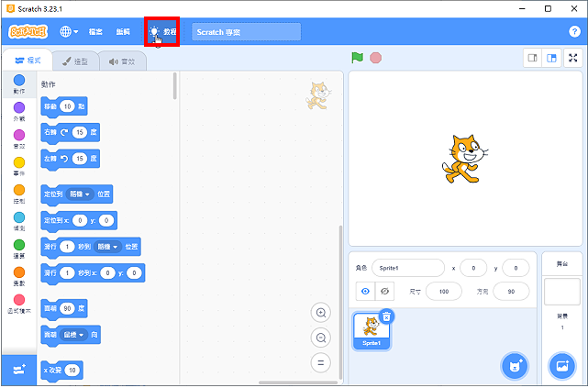This screenshot has width=588, height=388.
Task: Show the sprite with the eye icon
Action: point(365,292)
